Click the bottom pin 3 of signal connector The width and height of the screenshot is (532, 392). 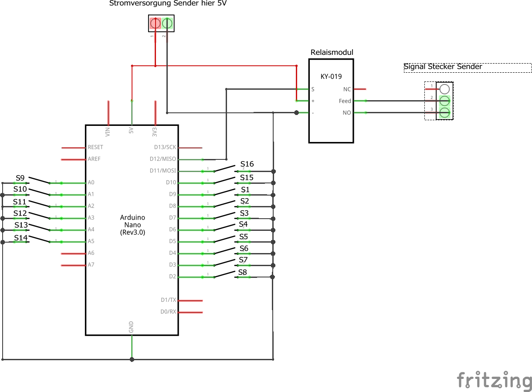pyautogui.click(x=444, y=113)
